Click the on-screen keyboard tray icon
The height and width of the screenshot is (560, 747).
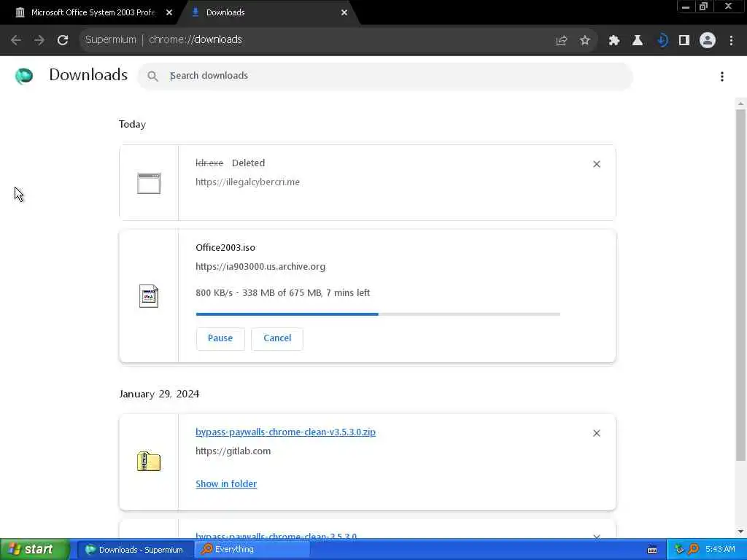click(x=652, y=550)
